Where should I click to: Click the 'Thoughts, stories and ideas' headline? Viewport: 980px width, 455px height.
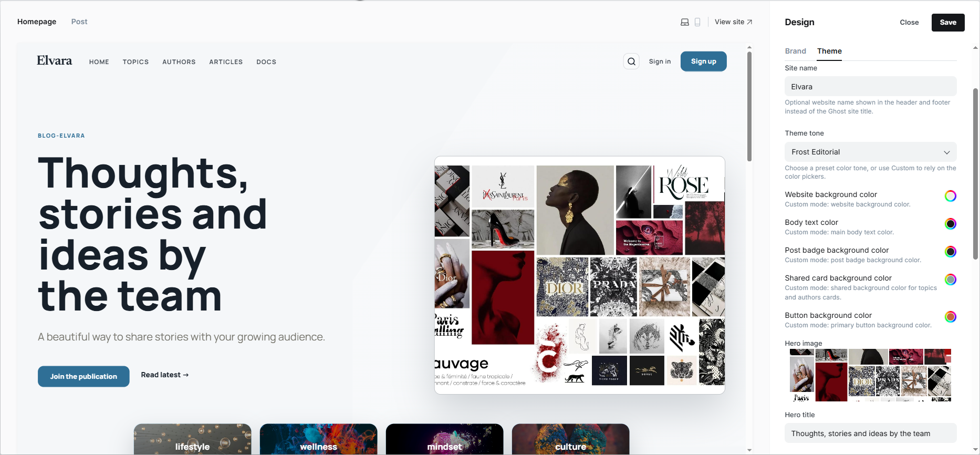pos(153,234)
